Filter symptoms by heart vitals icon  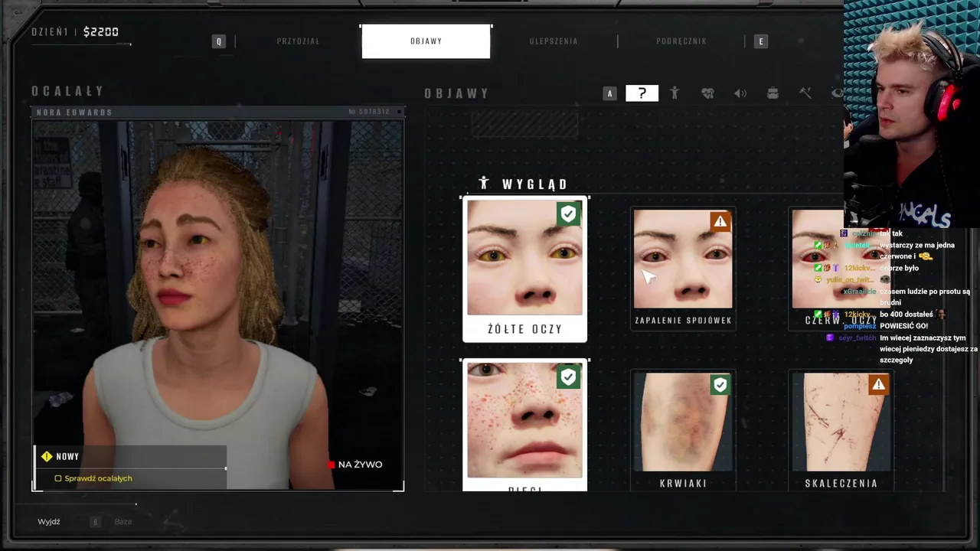(x=707, y=93)
